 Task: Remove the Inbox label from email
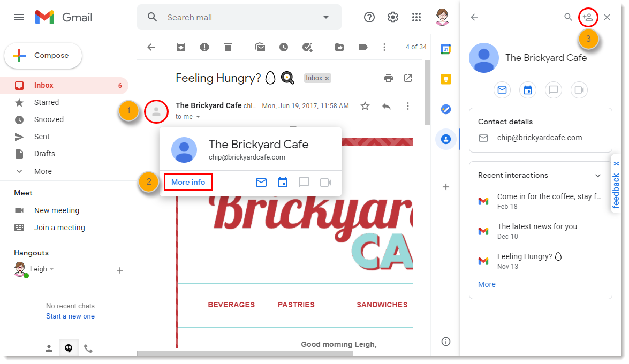(x=327, y=78)
